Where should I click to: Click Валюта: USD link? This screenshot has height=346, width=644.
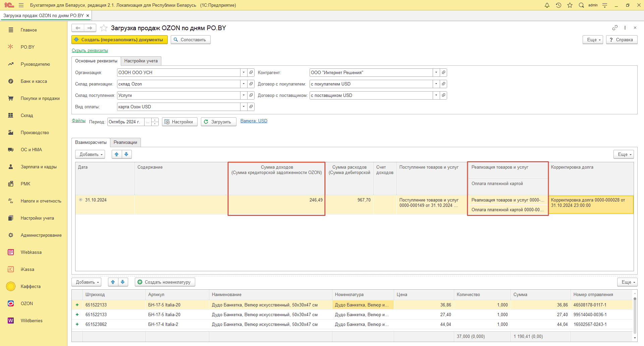click(x=254, y=121)
